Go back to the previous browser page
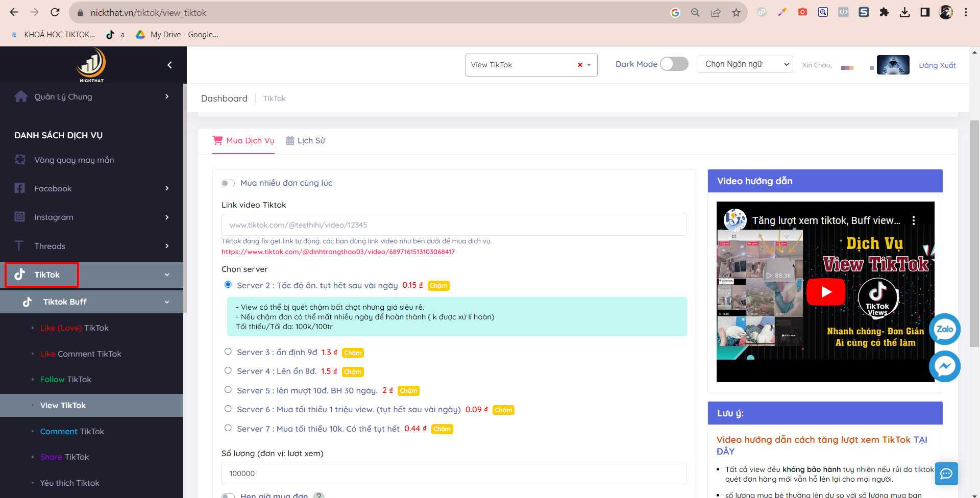 coord(14,12)
